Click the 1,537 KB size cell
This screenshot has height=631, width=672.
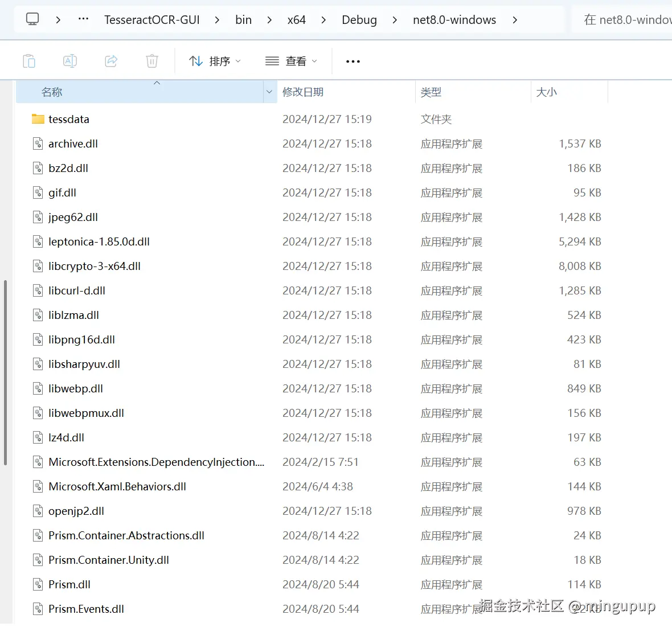click(x=580, y=144)
